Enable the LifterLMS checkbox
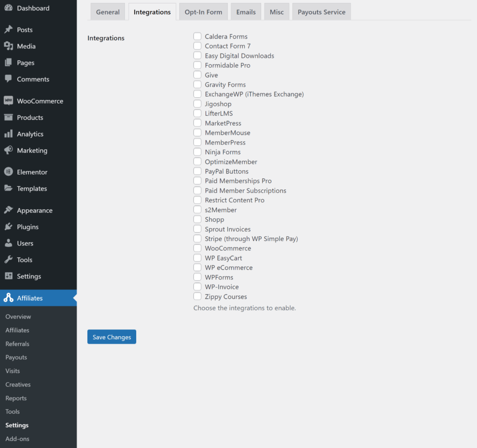The image size is (477, 448). (x=197, y=113)
